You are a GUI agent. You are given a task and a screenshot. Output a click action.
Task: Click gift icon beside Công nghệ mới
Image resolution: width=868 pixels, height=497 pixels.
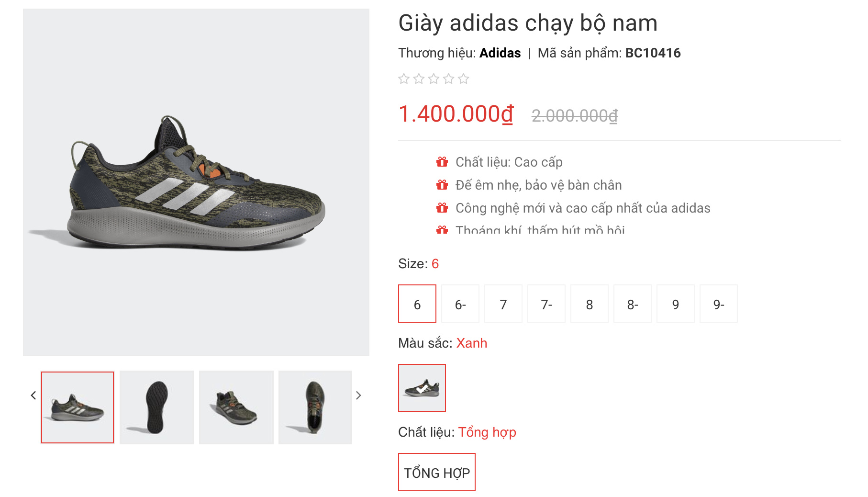pyautogui.click(x=442, y=208)
